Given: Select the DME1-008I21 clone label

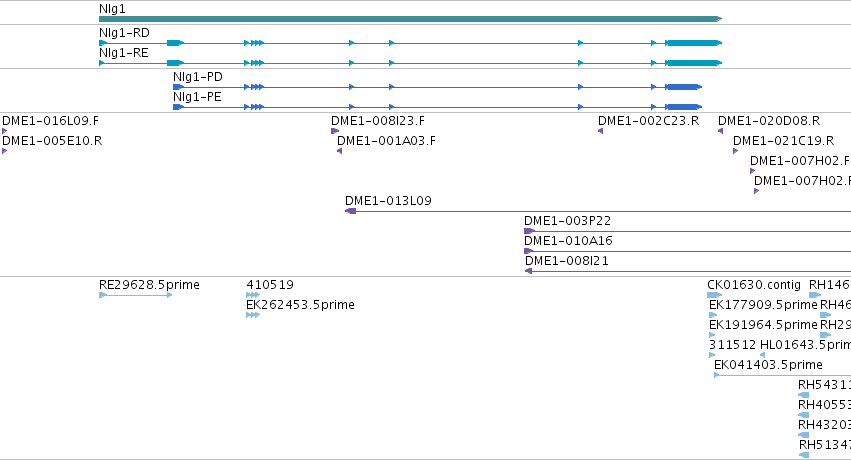Looking at the screenshot, I should click(x=567, y=261).
